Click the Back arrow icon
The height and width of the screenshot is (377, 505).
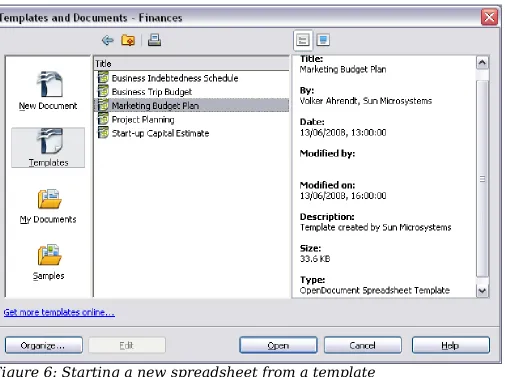coord(107,40)
